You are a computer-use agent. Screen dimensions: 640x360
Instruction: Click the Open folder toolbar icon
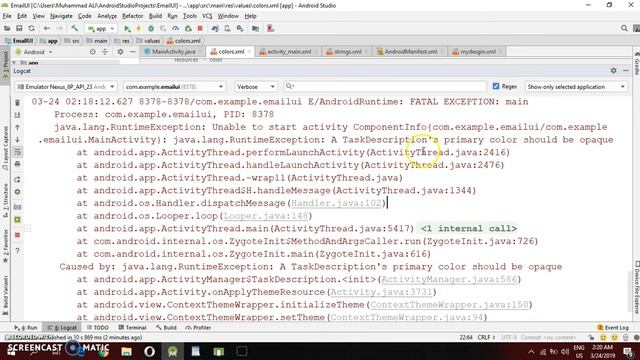(x=7, y=29)
